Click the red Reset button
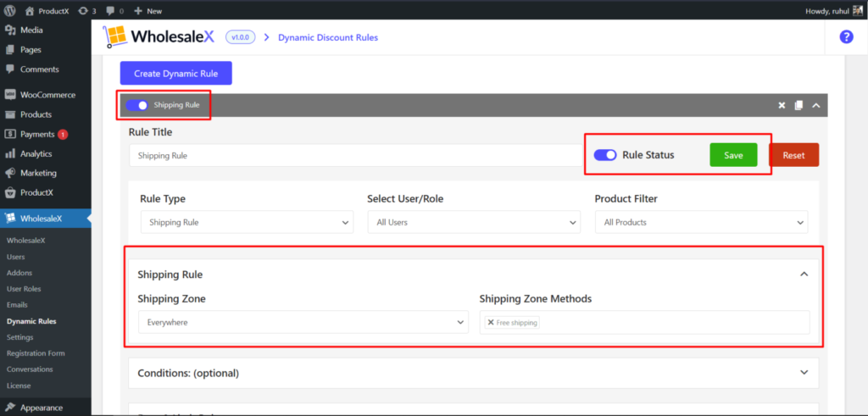Image resolution: width=868 pixels, height=416 pixels. 793,155
